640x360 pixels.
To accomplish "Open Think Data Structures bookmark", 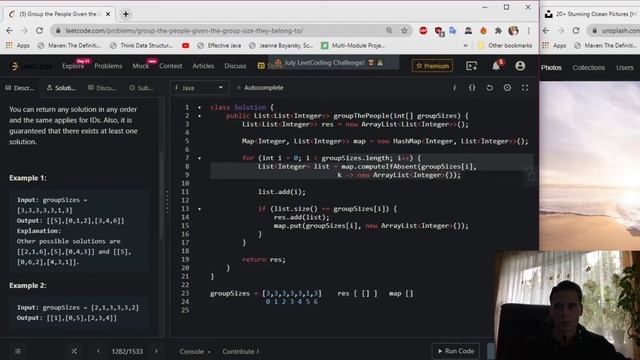I will [x=142, y=45].
